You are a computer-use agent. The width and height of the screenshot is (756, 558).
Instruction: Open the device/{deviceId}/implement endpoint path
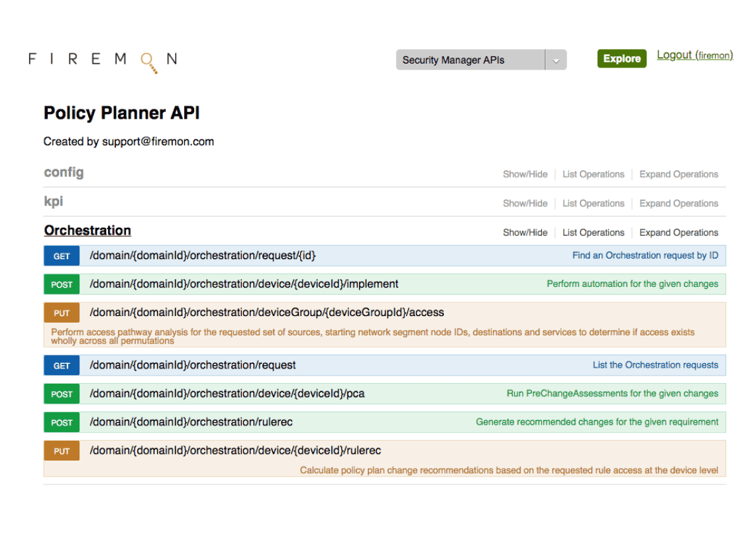[244, 284]
